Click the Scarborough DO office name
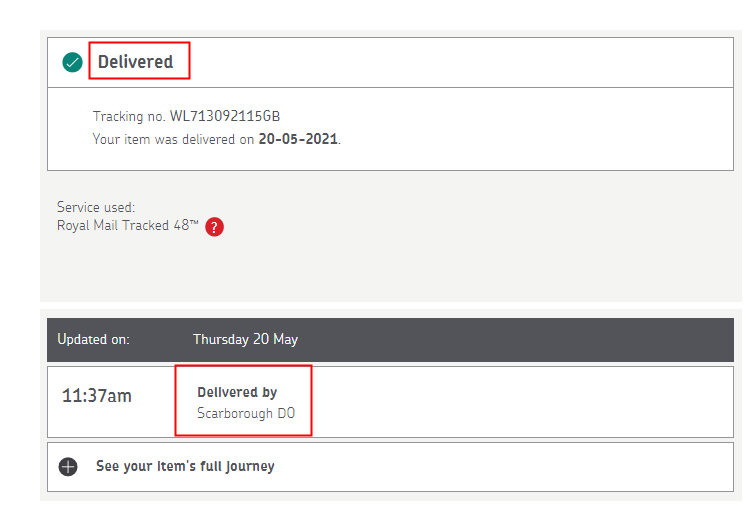753x523 pixels. click(246, 413)
